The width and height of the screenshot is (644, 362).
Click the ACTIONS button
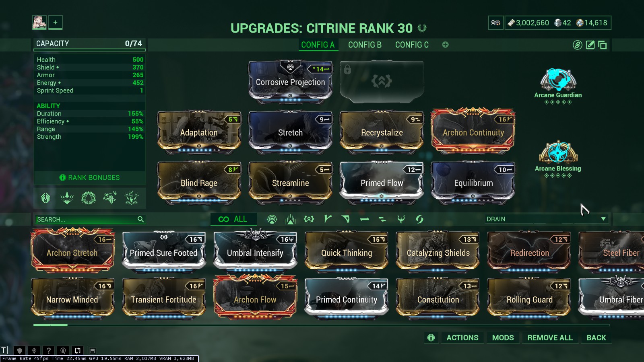(x=462, y=337)
